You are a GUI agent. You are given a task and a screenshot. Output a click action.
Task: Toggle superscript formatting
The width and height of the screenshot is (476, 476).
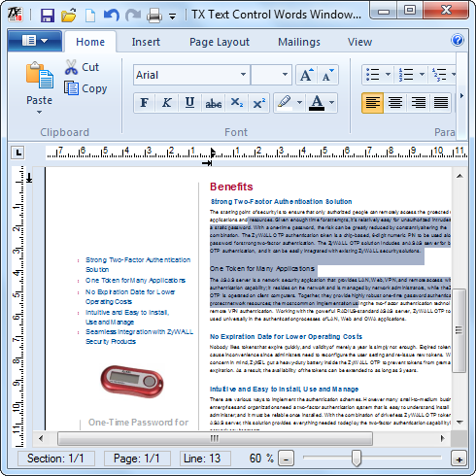click(x=259, y=103)
